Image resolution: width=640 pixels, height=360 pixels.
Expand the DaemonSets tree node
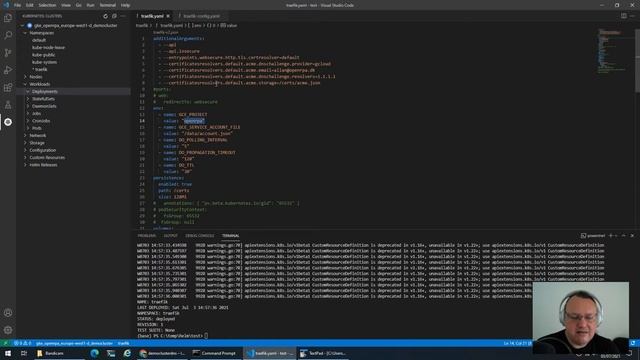click(x=28, y=106)
